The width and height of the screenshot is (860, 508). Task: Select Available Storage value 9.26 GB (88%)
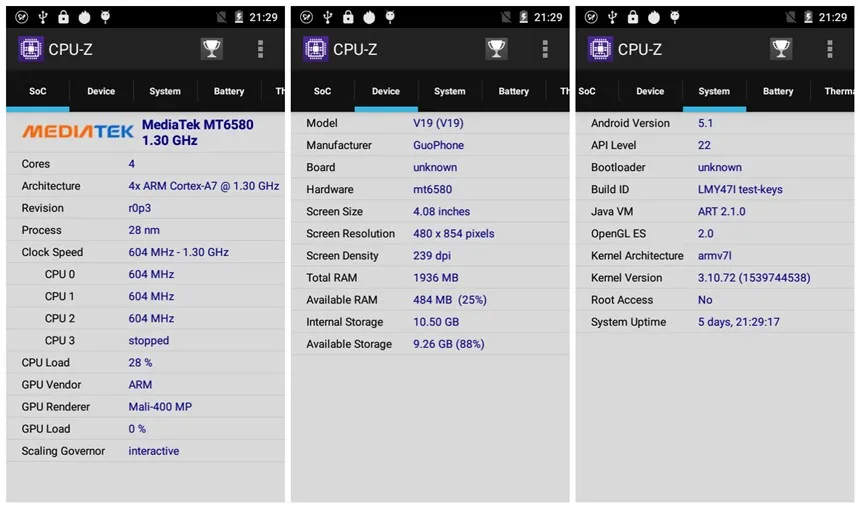449,344
